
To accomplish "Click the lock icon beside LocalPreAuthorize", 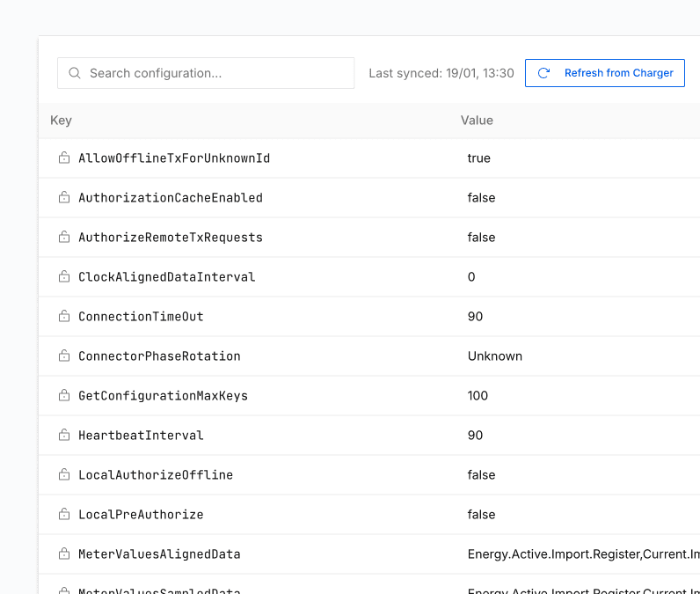I will 64,514.
